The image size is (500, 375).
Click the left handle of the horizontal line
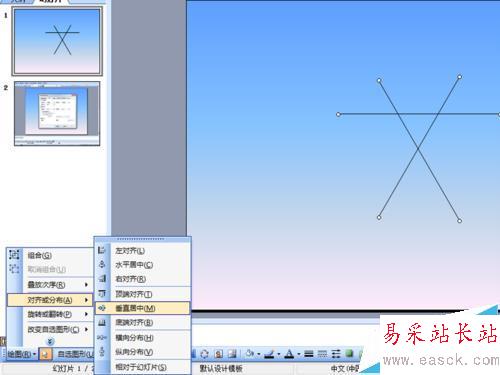click(x=338, y=114)
